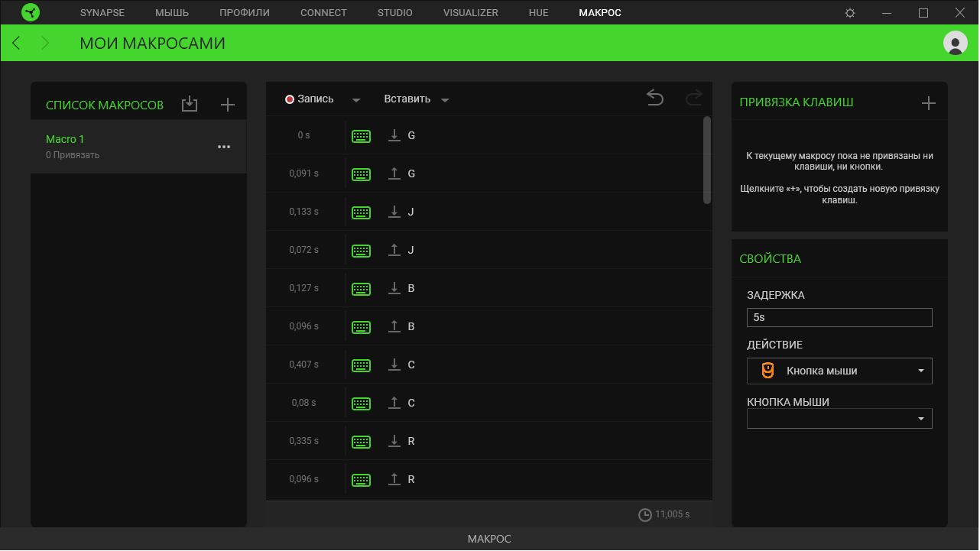Viewport: 980px width, 551px height.
Task: Open the Macro 1 three-dots menu
Action: point(224,147)
